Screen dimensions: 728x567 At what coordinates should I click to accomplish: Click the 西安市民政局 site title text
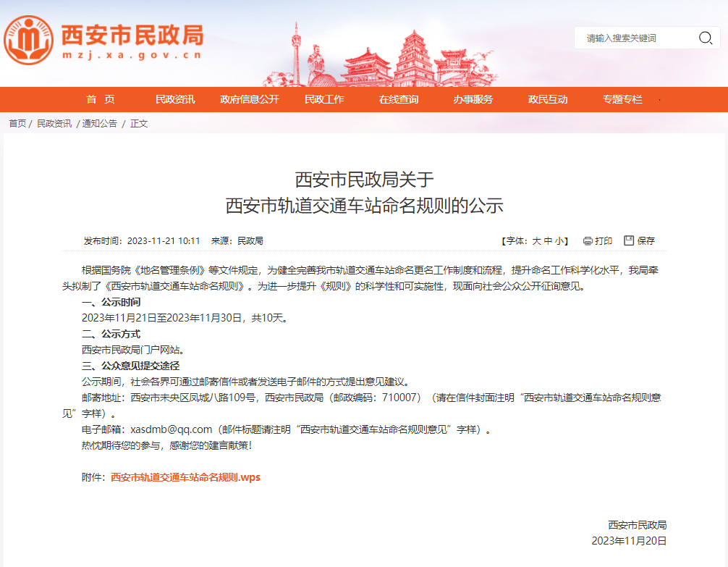coord(132,35)
